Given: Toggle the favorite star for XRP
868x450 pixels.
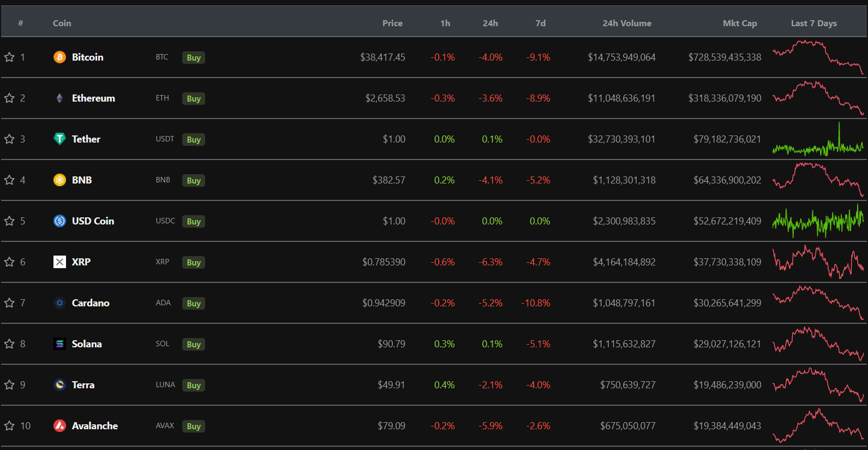Looking at the screenshot, I should (9, 262).
